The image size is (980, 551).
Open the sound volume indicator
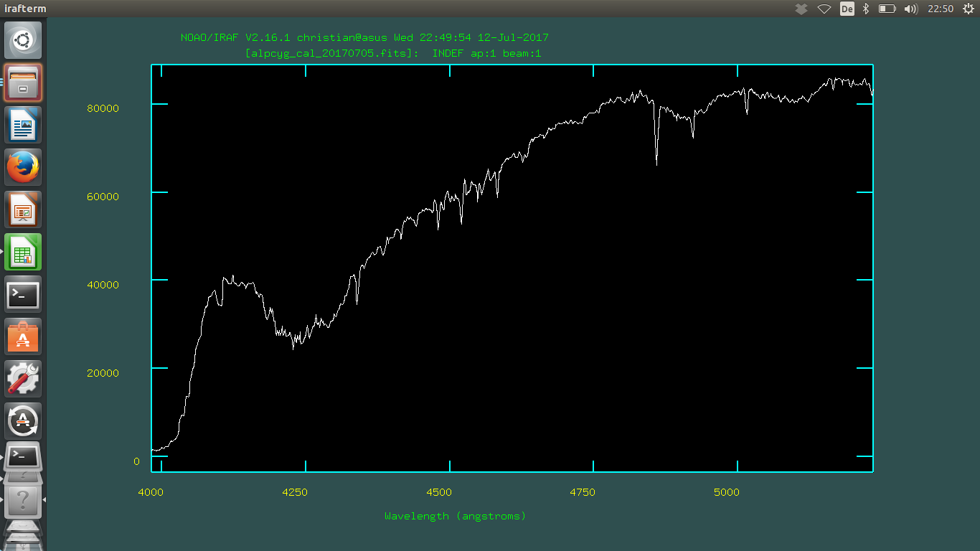911,9
